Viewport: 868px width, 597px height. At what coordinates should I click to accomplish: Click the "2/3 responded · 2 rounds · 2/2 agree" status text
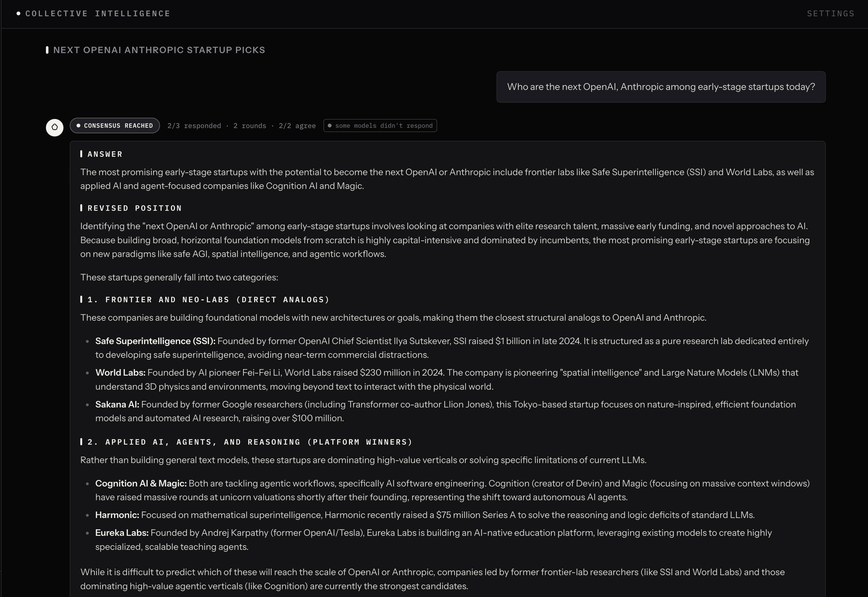(242, 126)
